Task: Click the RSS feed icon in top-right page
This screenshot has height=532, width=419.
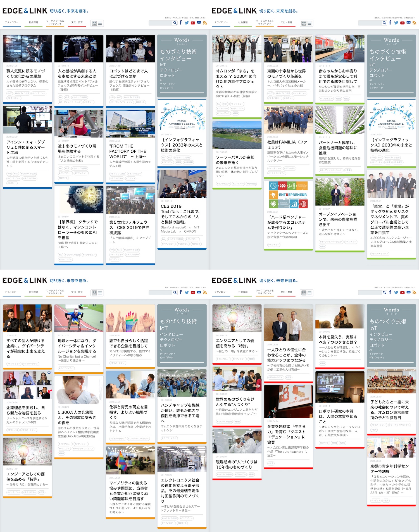Action: pyautogui.click(x=414, y=23)
